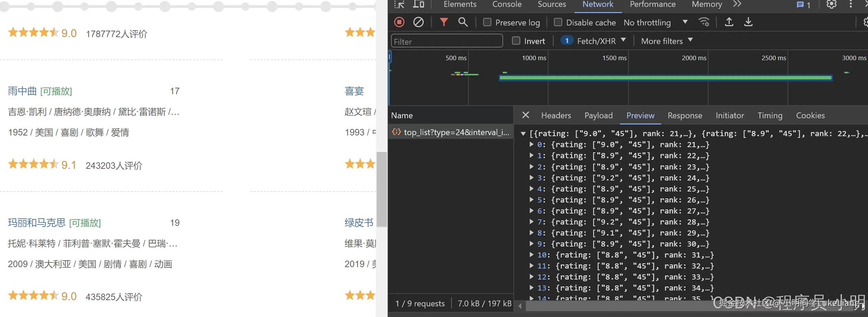Expand JSON item 12 with rank 33
The height and width of the screenshot is (317, 868).
click(x=532, y=277)
